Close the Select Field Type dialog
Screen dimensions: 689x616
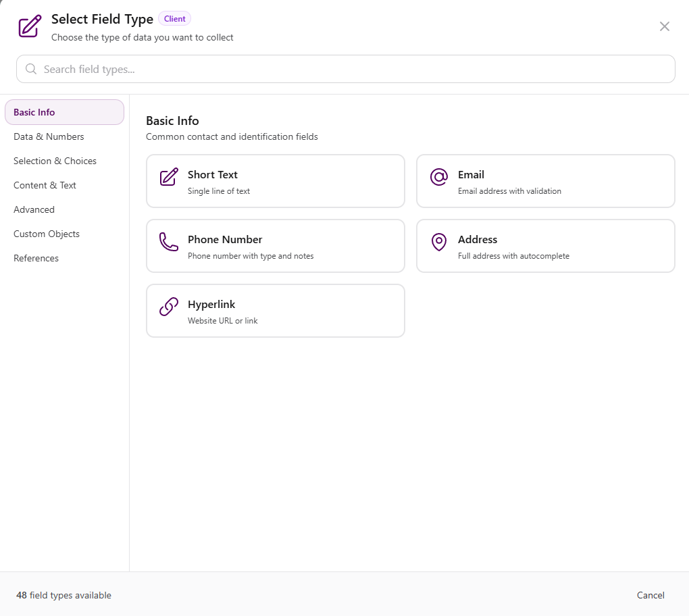pos(665,26)
